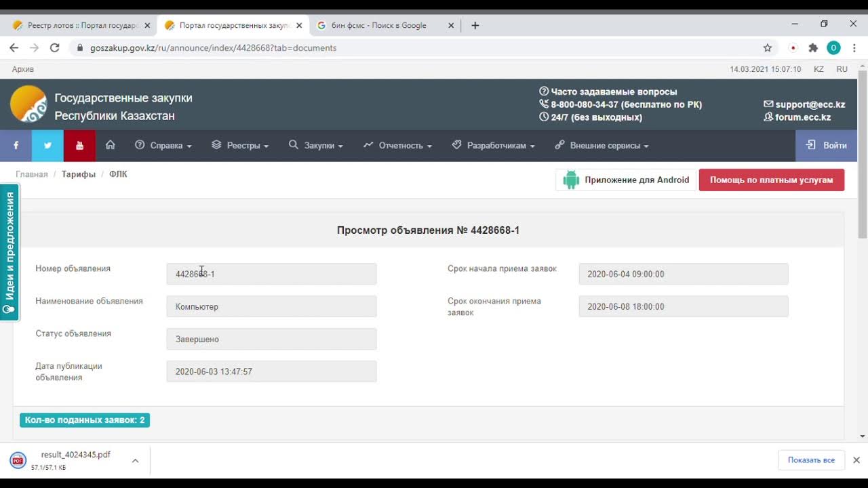The image size is (868, 488).
Task: Click the page title Просмотр объявления
Action: (428, 230)
